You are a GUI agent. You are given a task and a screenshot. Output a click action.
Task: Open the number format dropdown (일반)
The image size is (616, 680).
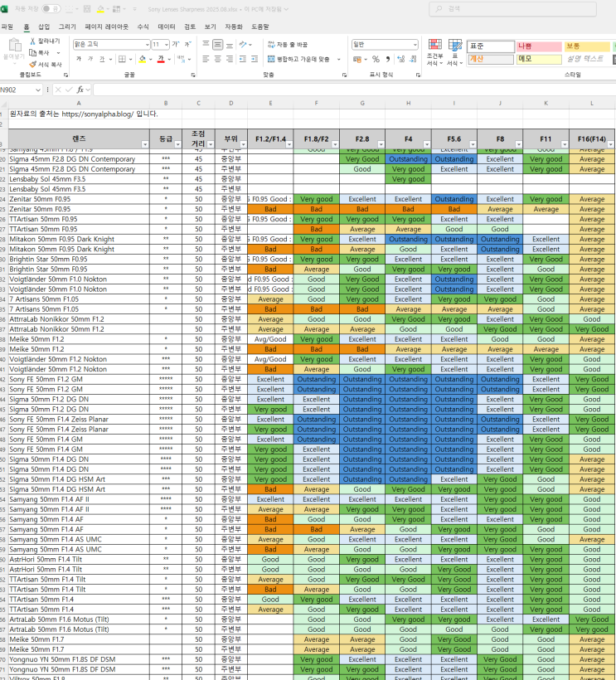click(415, 45)
